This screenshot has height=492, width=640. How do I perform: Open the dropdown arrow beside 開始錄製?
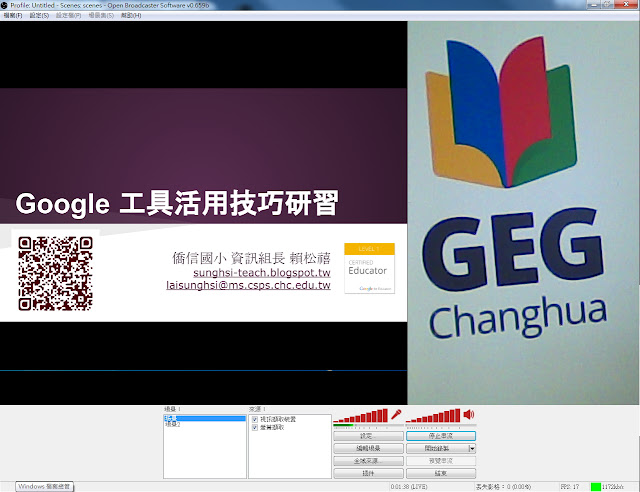[x=472, y=449]
